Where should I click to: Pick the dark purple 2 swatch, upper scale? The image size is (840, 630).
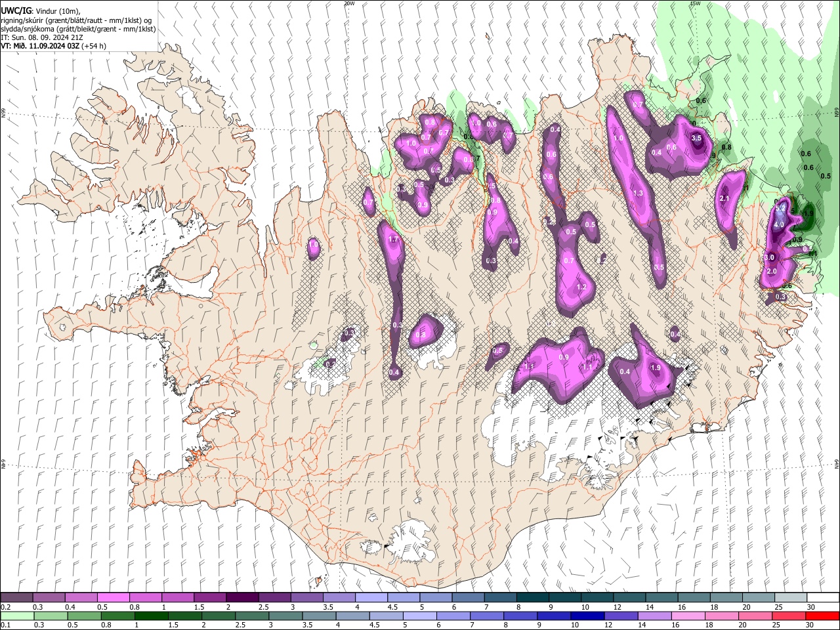[x=242, y=598]
